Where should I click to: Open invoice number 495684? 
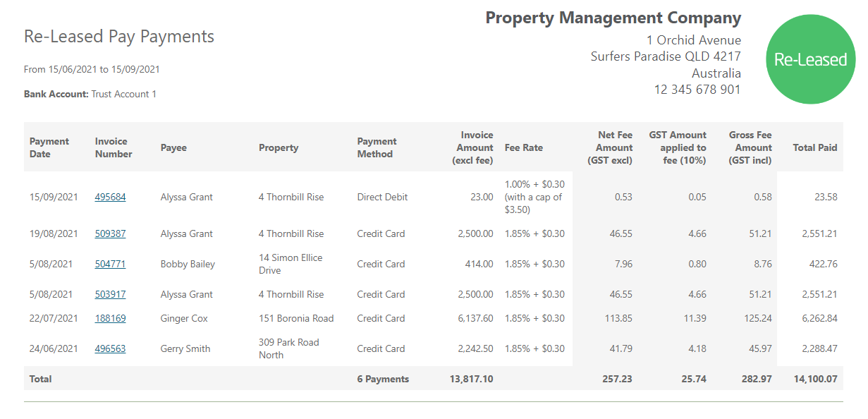coord(110,197)
